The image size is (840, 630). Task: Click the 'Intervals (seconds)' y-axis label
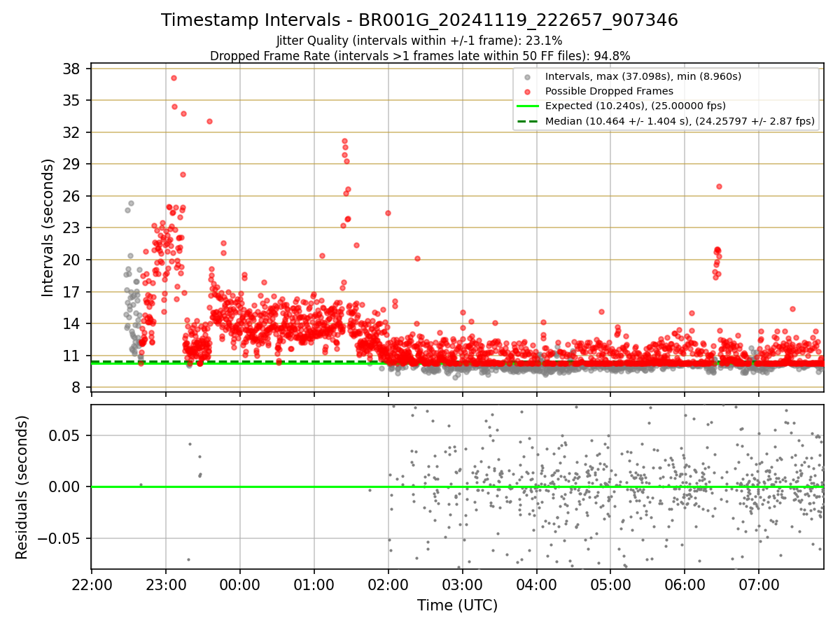click(x=48, y=227)
